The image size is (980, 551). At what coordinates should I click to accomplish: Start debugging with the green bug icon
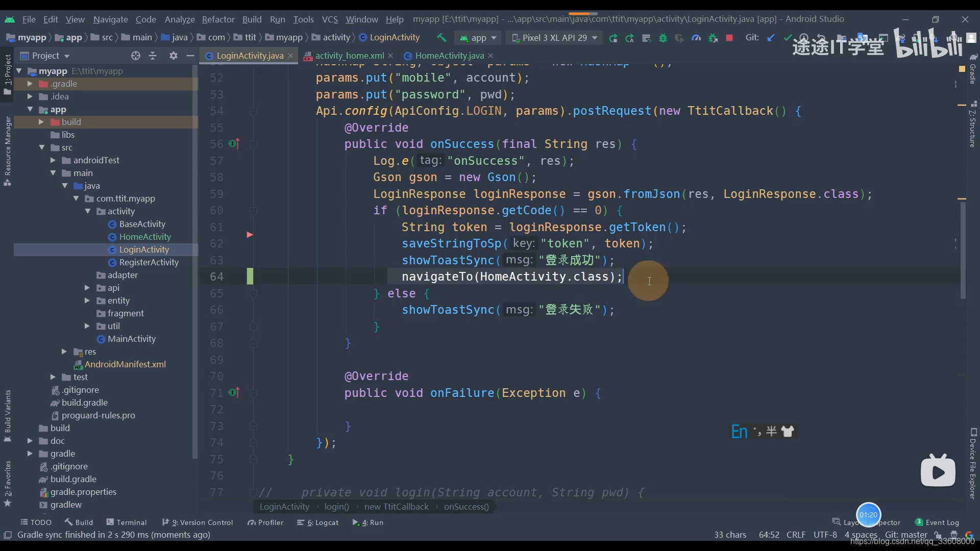pos(663,38)
